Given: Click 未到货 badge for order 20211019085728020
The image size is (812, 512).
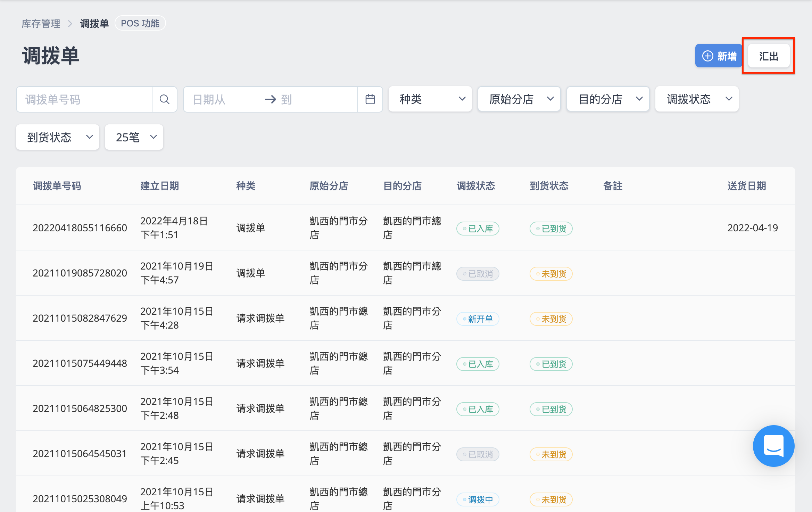Looking at the screenshot, I should [x=551, y=274].
